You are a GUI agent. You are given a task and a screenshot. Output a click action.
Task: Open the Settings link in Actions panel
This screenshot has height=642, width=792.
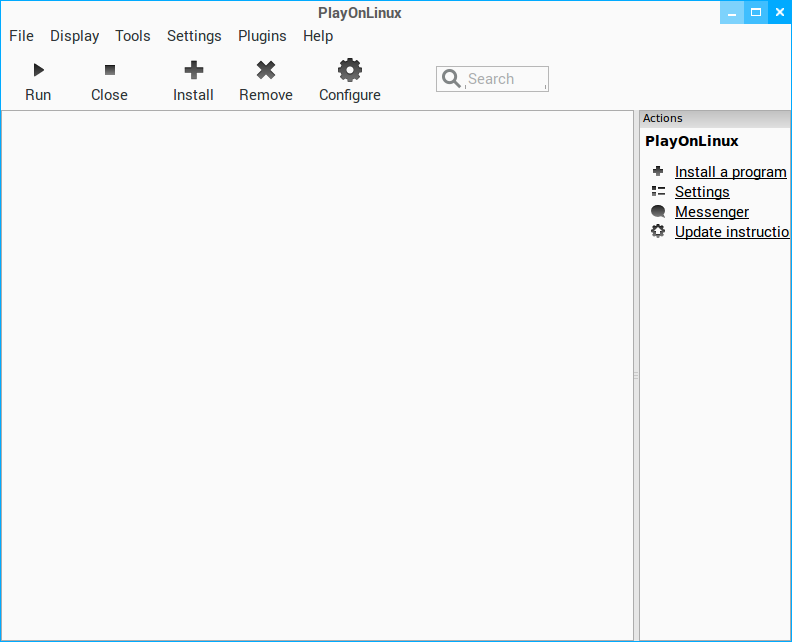(702, 192)
